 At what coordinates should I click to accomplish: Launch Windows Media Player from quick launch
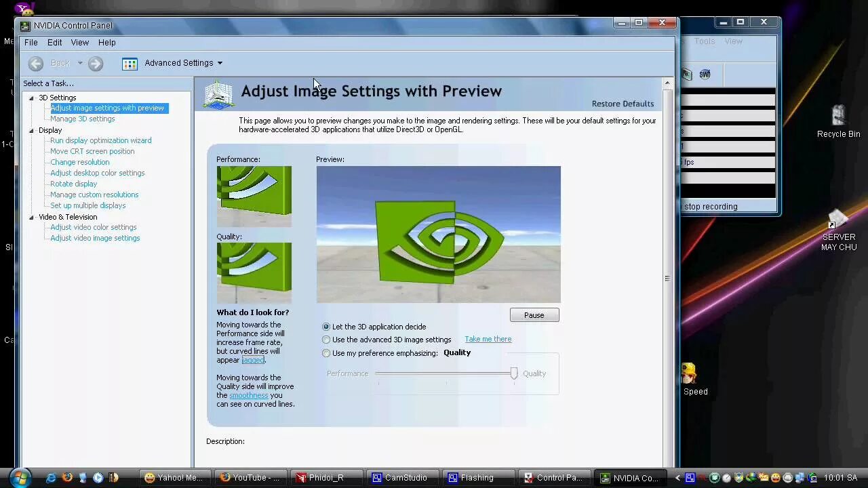click(x=98, y=478)
